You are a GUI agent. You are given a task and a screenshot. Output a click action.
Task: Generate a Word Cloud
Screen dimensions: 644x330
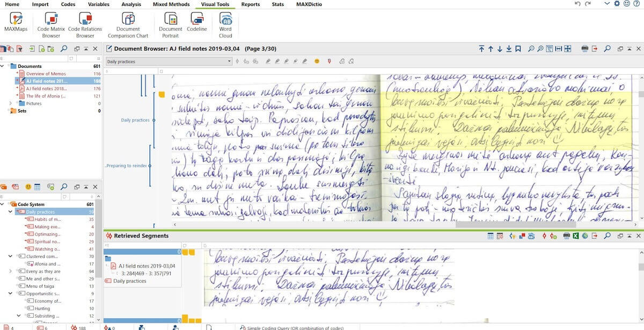(225, 25)
